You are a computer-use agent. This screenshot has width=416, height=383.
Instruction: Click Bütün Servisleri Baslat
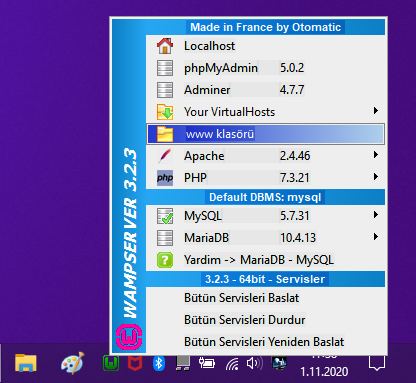pyautogui.click(x=265, y=298)
